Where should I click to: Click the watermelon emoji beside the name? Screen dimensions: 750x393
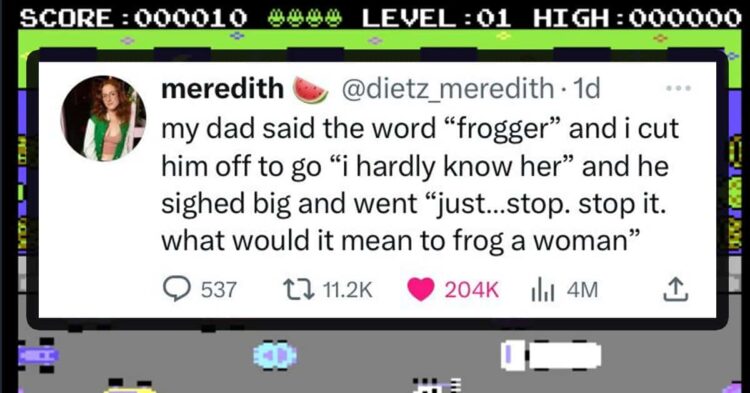coord(310,89)
